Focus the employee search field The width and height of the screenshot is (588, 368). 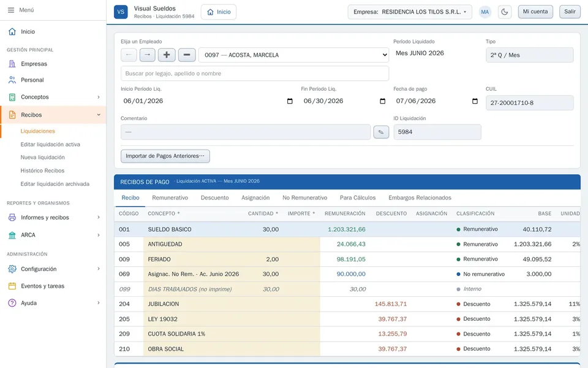point(255,74)
